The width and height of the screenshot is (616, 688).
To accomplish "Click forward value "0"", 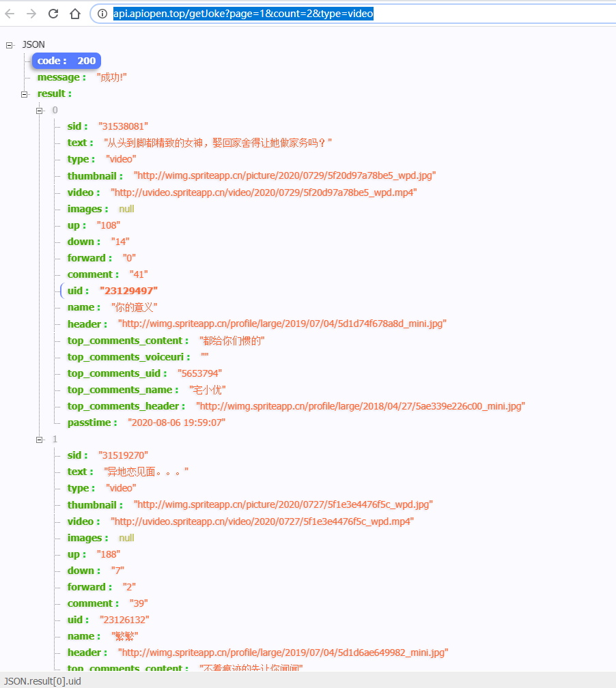I will 129,258.
